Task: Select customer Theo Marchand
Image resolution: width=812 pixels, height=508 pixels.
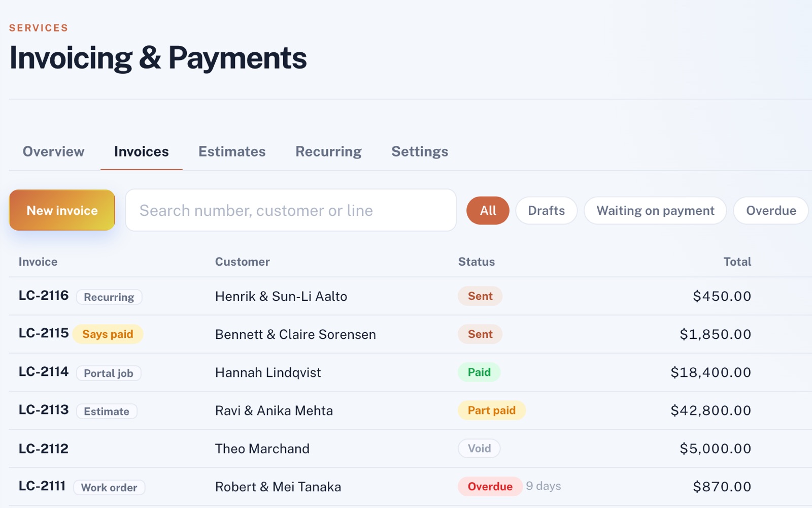Action: pos(262,449)
